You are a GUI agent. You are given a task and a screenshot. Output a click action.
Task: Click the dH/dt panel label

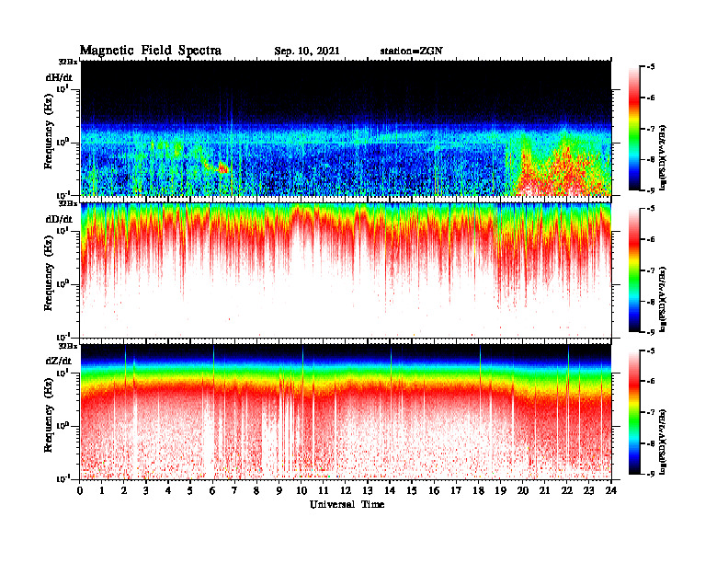(59, 77)
